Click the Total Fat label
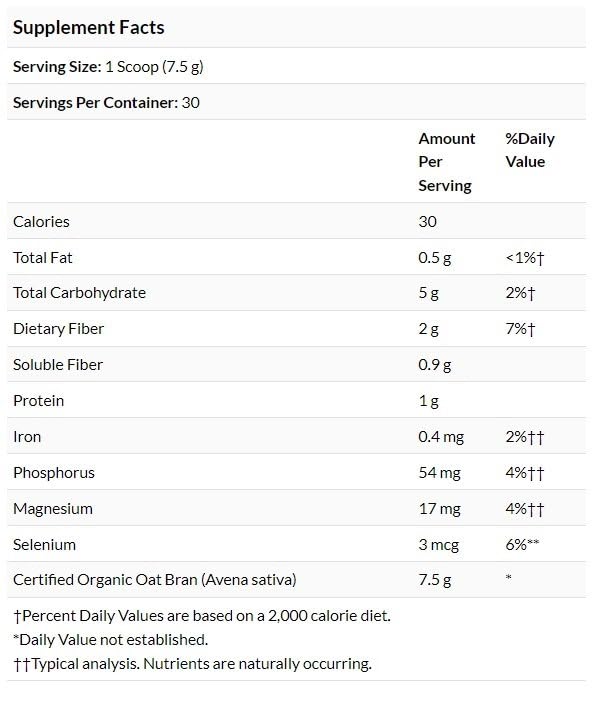 pyautogui.click(x=43, y=257)
